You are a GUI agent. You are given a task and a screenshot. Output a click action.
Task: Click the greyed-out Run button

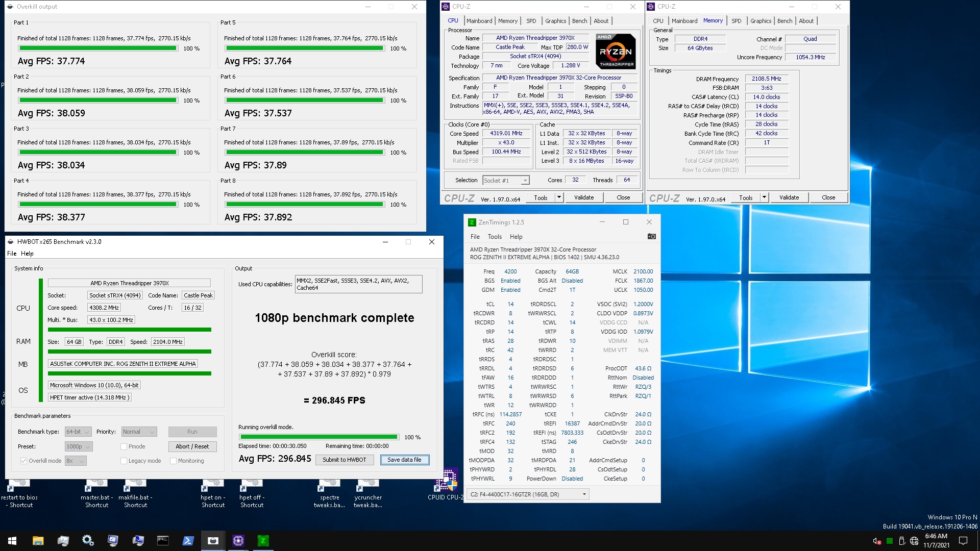192,432
